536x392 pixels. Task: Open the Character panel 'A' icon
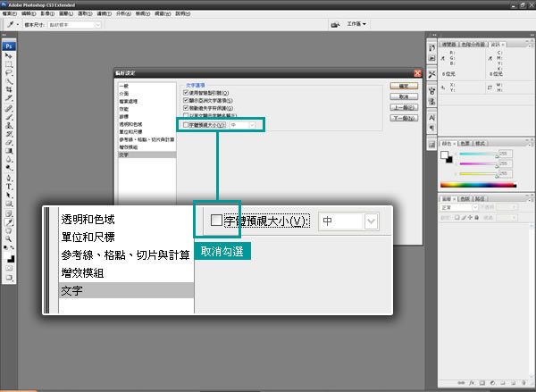click(x=432, y=118)
